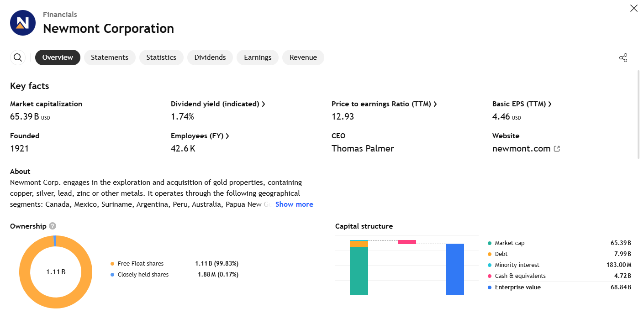Click the 183.00 M minority interest value

pyautogui.click(x=619, y=265)
